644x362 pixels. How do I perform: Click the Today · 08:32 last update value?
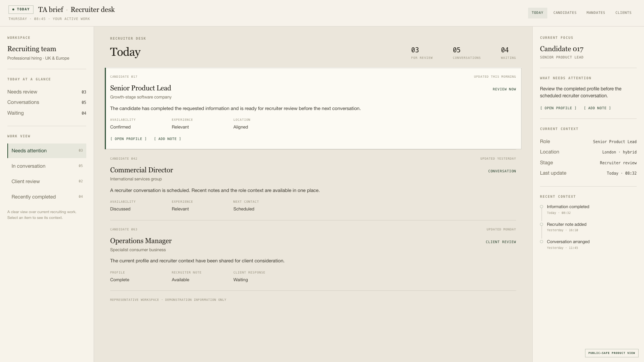pyautogui.click(x=622, y=173)
